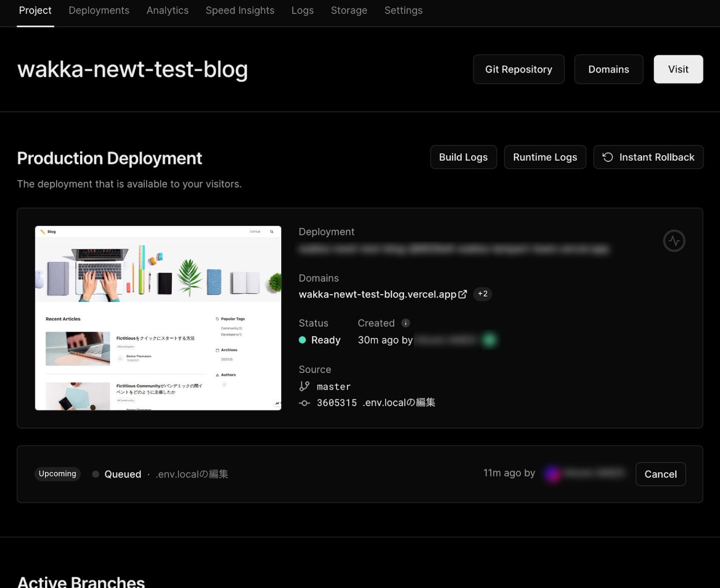This screenshot has height=588, width=720.
Task: Click the deployment activity monitor icon
Action: 674,240
